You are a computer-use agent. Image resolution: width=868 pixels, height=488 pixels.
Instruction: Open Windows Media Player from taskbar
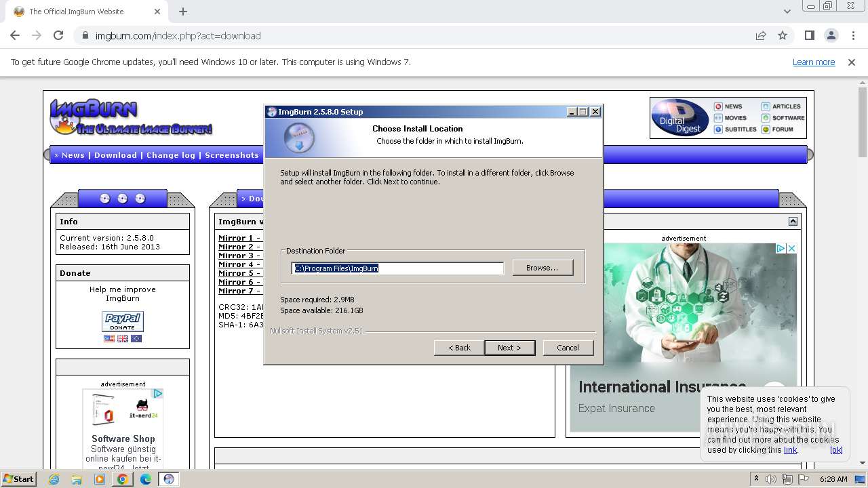[100, 479]
